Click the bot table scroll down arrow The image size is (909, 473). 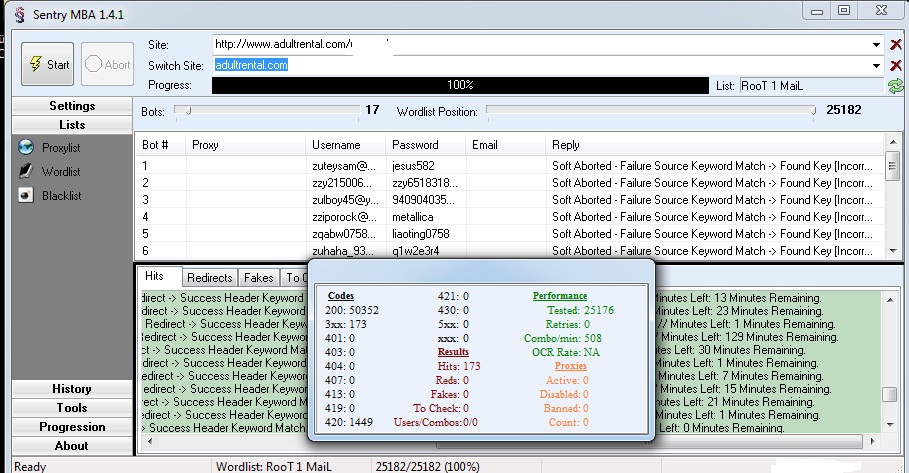(893, 251)
